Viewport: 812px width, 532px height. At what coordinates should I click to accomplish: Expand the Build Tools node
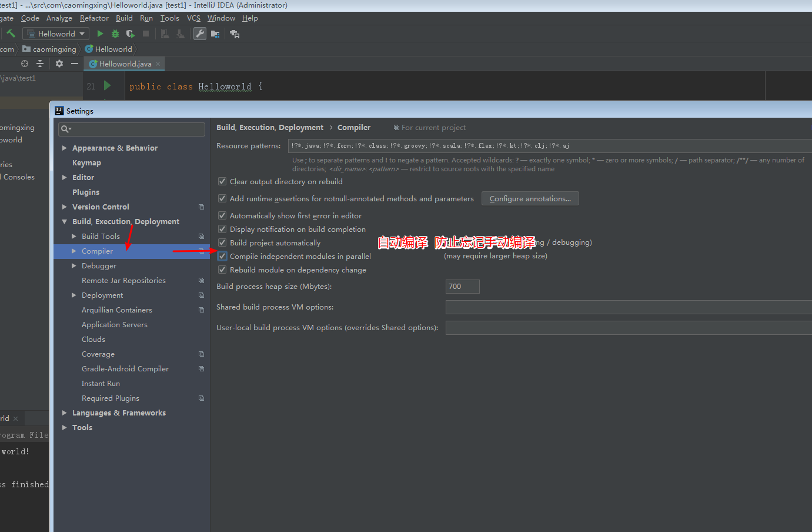pyautogui.click(x=74, y=236)
